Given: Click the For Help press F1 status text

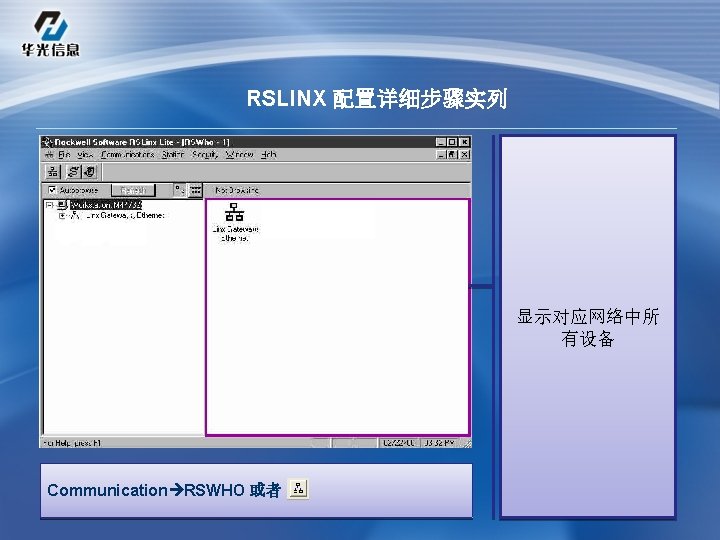Looking at the screenshot, I should 72,443.
